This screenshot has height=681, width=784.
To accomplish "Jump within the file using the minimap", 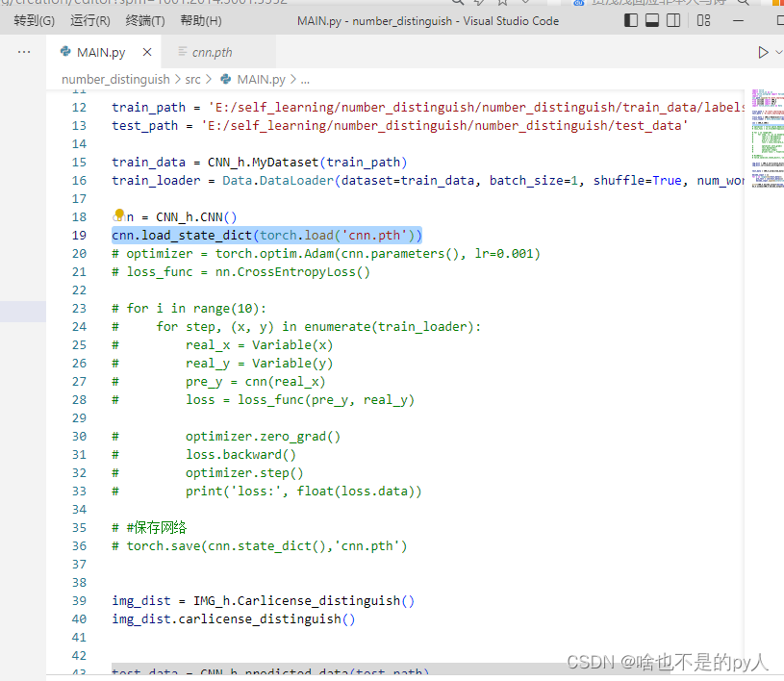I will click(767, 139).
